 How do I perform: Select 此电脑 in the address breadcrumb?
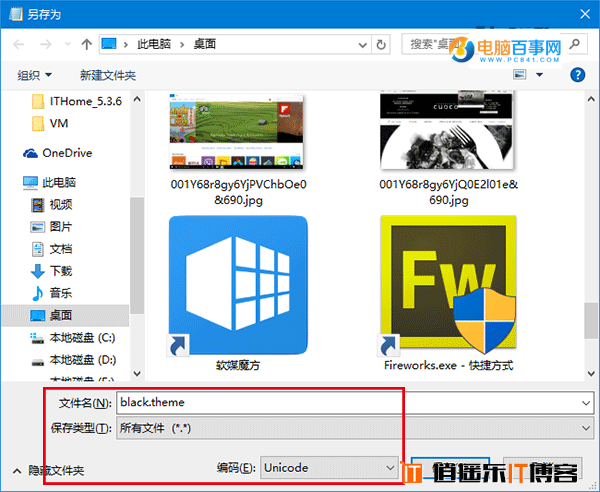coord(154,44)
